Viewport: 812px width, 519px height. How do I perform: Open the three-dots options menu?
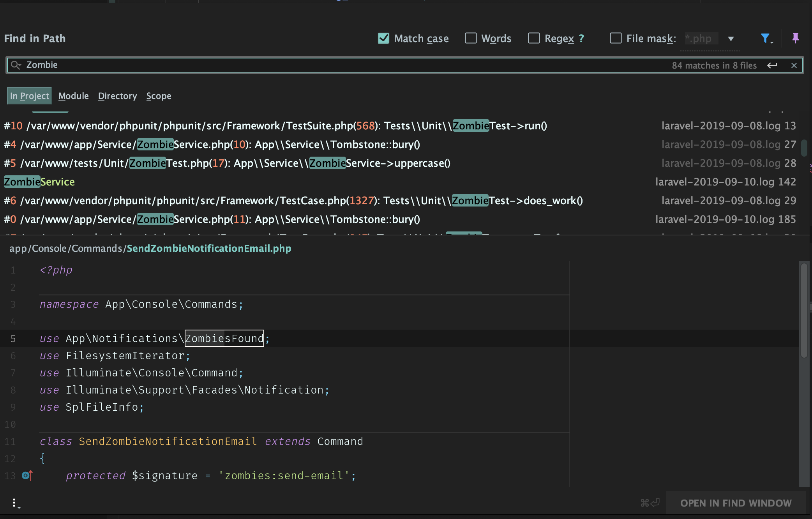pyautogui.click(x=14, y=503)
